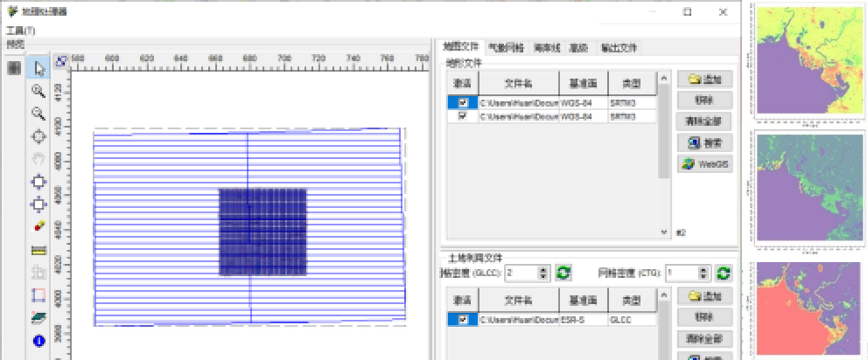Click the WebGIS button
Image resolution: width=868 pixels, height=360 pixels.
pyautogui.click(x=706, y=163)
